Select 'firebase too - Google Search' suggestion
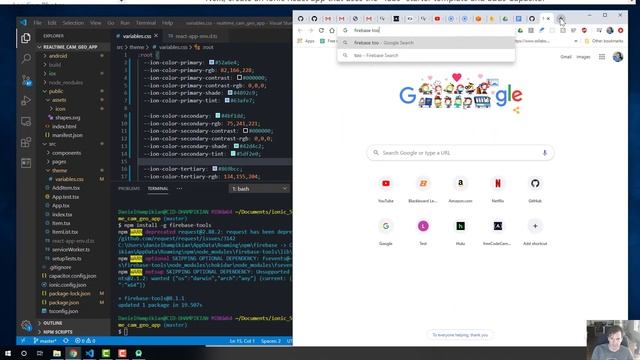 click(x=426, y=43)
